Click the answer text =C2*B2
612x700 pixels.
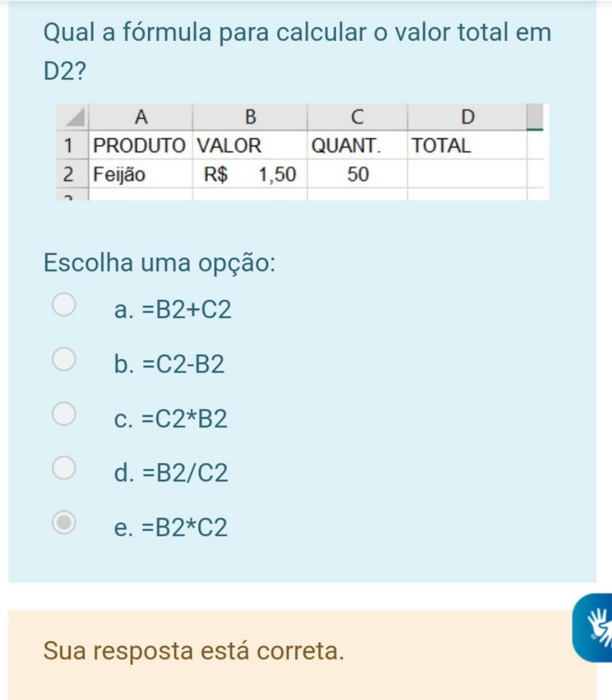(185, 419)
